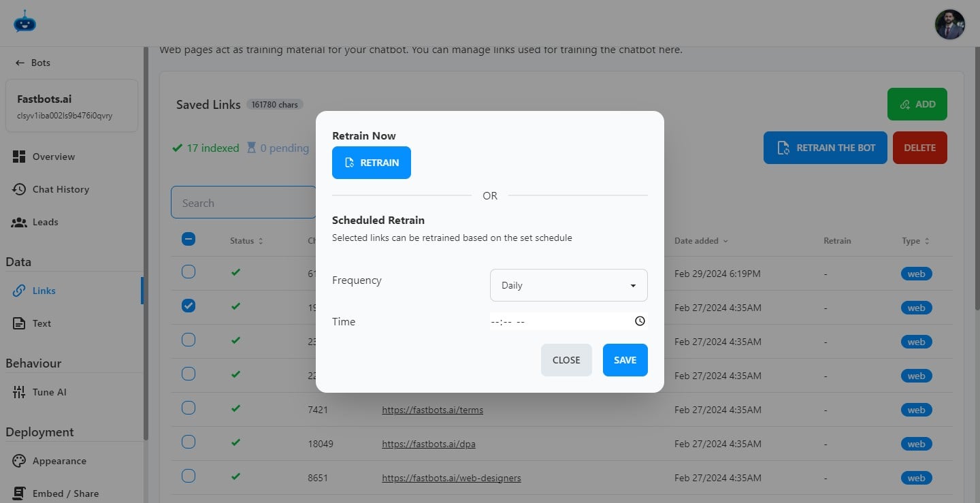Uncheck the selected checkbox on the second row
Viewport: 980px width, 503px height.
[x=188, y=306]
